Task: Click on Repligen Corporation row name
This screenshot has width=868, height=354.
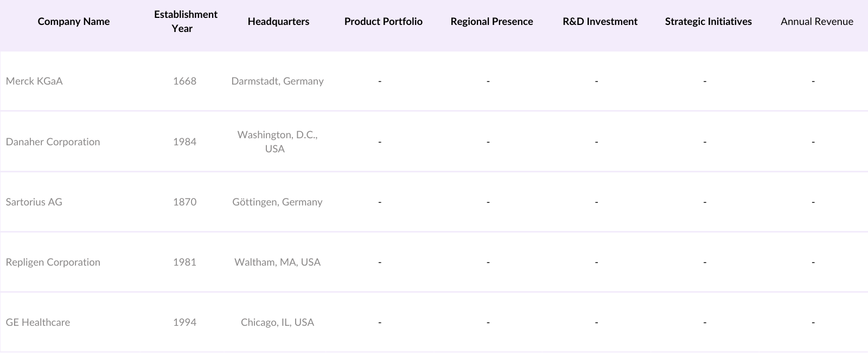Action: (x=53, y=262)
